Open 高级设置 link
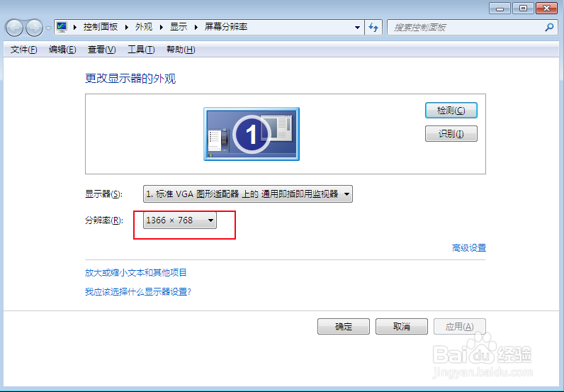 [x=469, y=248]
